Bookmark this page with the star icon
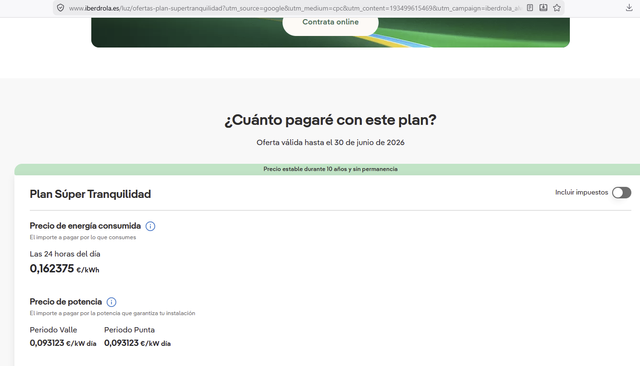Image resolution: width=640 pixels, height=366 pixels. [557, 8]
